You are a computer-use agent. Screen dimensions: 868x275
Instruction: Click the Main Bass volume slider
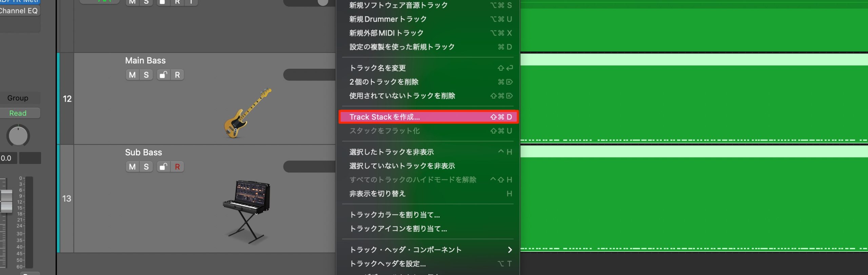[309, 75]
